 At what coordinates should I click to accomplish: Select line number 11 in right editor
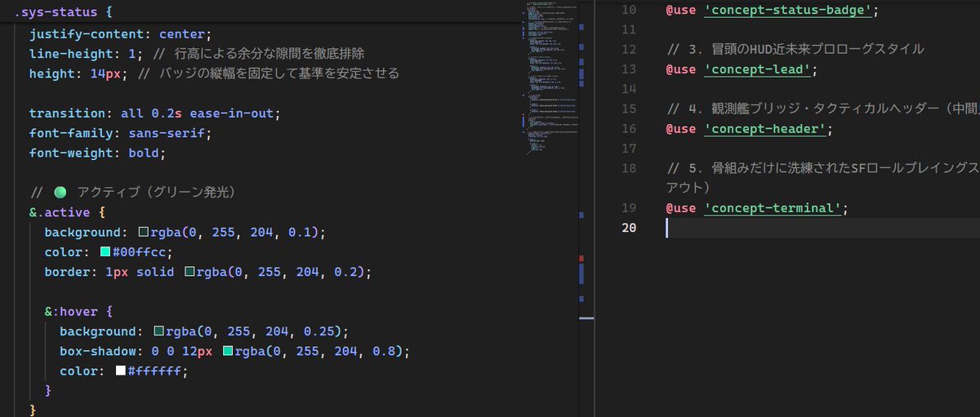627,29
